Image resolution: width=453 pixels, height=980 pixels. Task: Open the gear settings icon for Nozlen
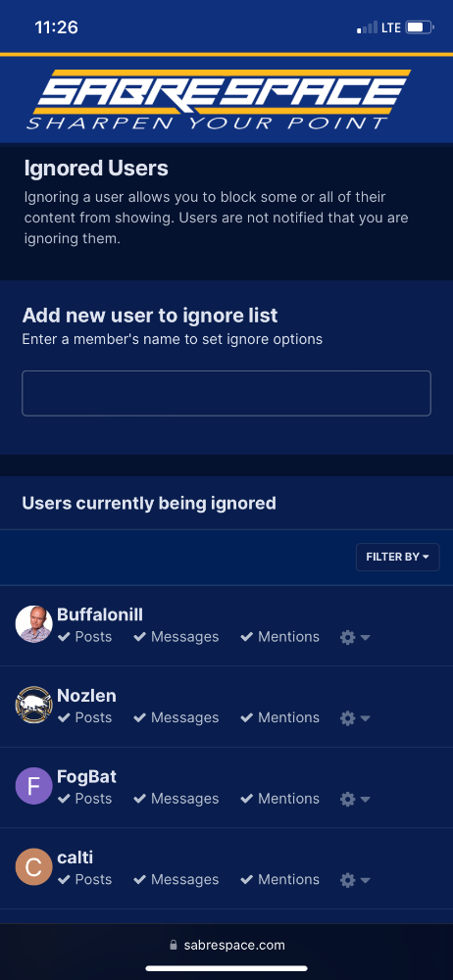[x=347, y=718]
